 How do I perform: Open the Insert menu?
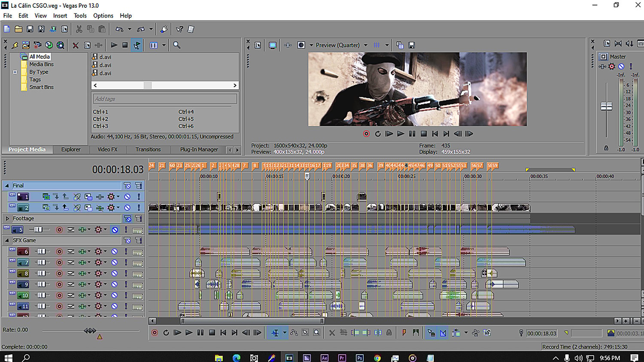point(60,15)
